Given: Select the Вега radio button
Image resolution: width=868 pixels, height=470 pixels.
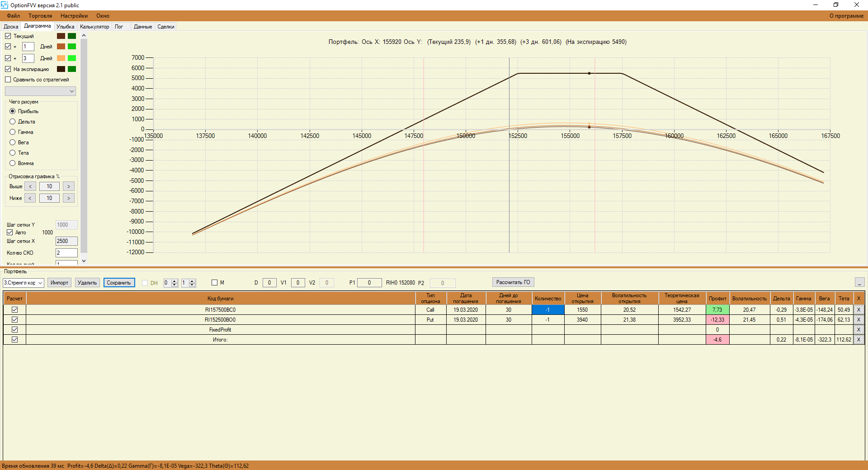Looking at the screenshot, I should [13, 142].
